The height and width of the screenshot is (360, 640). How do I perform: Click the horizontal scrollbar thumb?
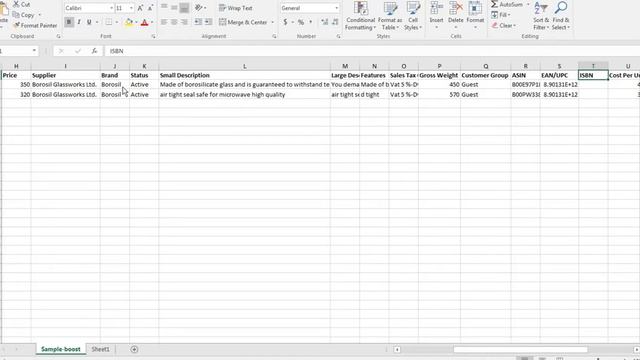(x=520, y=349)
